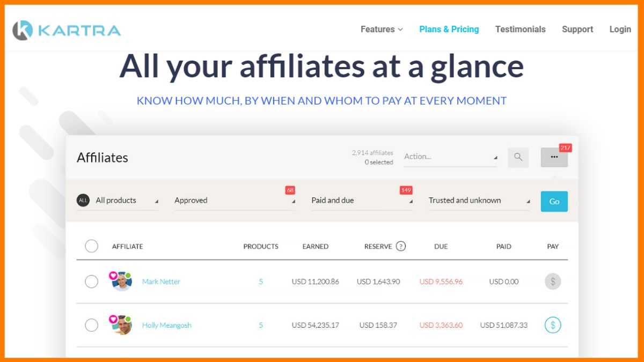This screenshot has height=362, width=644.
Task: Click due amount USD 9,556.96
Action: tap(441, 282)
